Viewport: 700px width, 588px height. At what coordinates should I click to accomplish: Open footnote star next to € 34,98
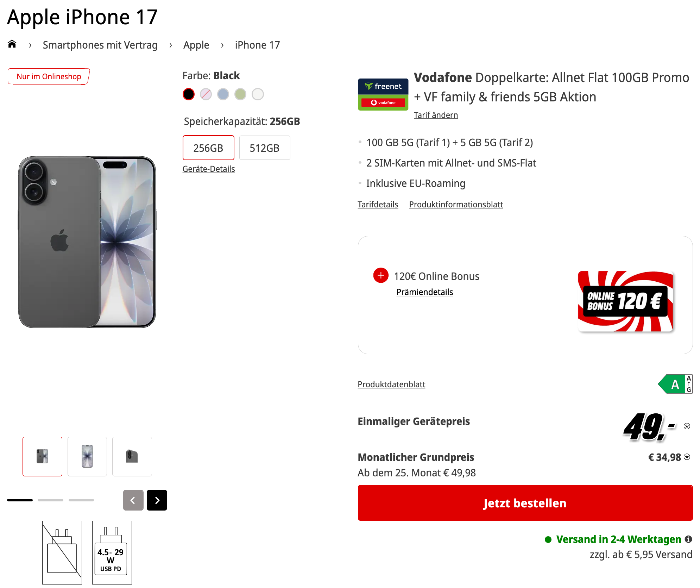point(687,457)
